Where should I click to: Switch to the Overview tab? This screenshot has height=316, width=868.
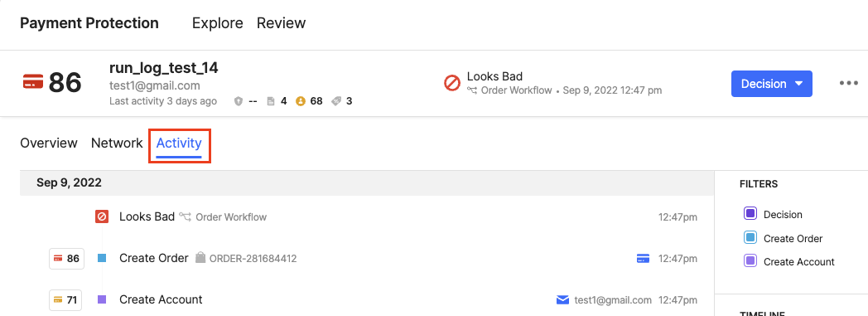point(49,143)
